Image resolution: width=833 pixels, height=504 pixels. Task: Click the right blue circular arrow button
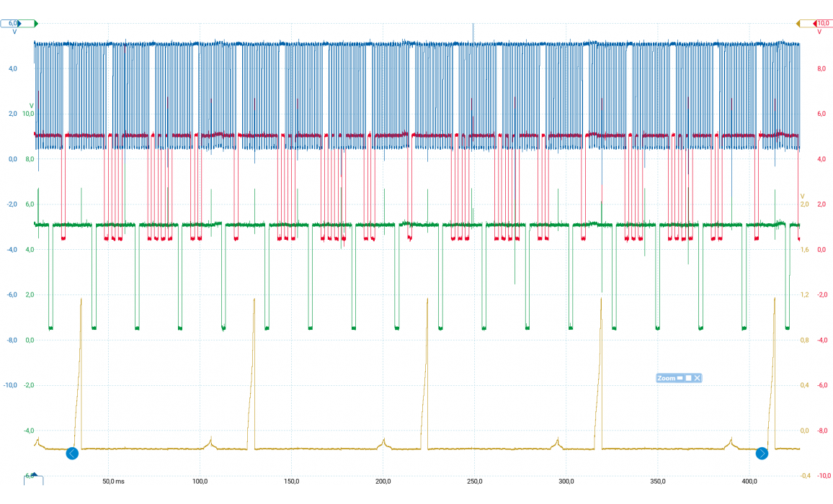(x=762, y=454)
